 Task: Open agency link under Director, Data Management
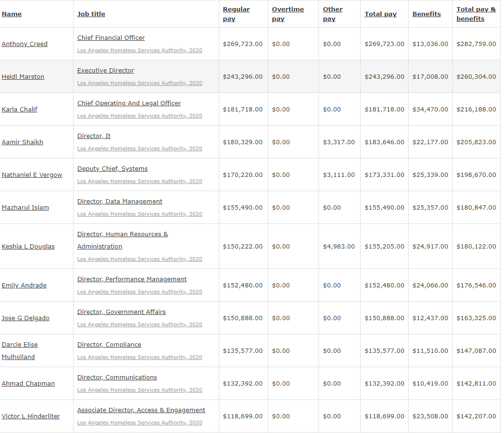pos(140,214)
